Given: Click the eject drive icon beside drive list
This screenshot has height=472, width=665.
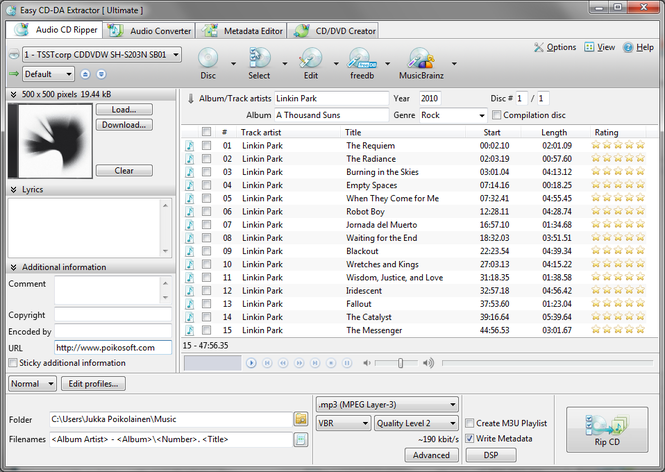Looking at the screenshot, I should click(14, 54).
